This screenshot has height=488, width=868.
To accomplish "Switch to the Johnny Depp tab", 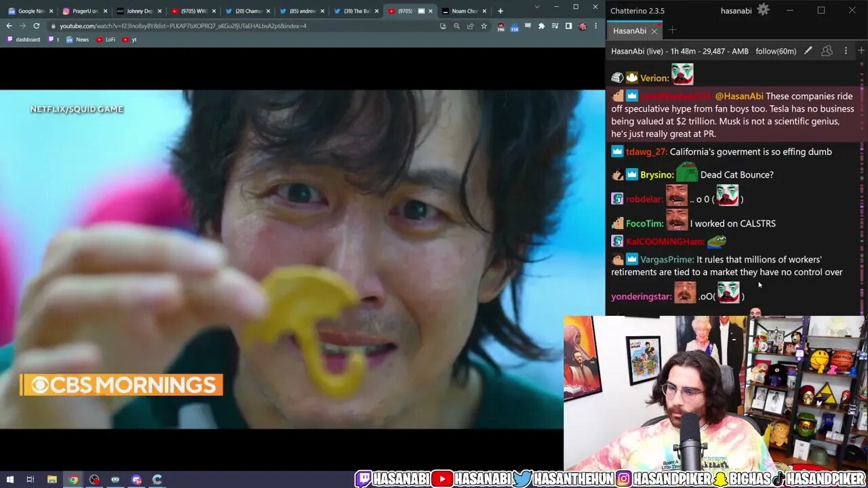I will pos(138,11).
